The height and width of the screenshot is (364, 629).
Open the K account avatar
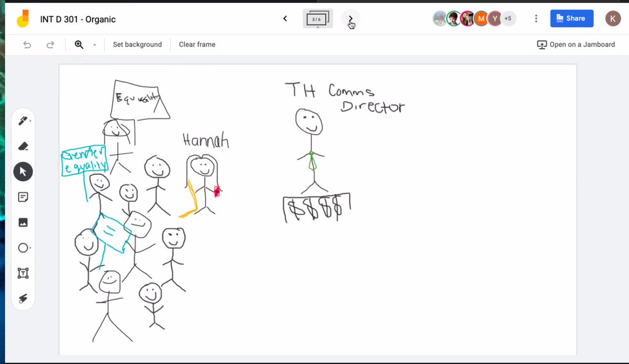point(613,19)
